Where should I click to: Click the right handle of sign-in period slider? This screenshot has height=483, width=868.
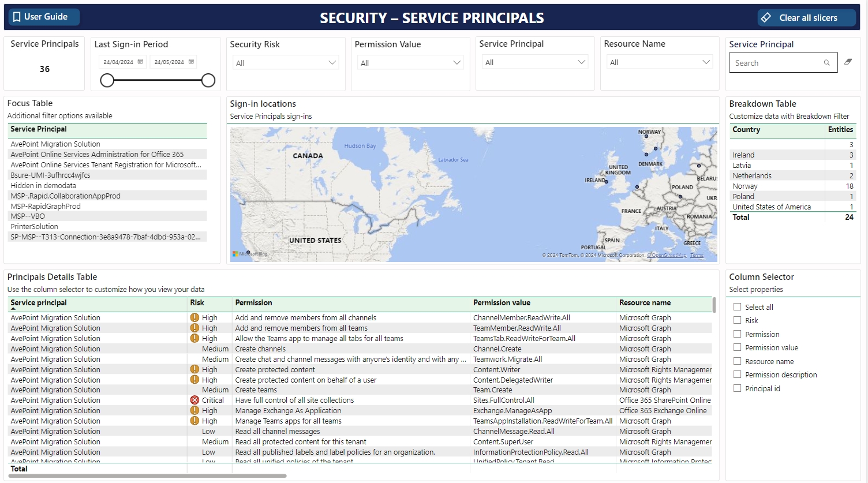(208, 81)
